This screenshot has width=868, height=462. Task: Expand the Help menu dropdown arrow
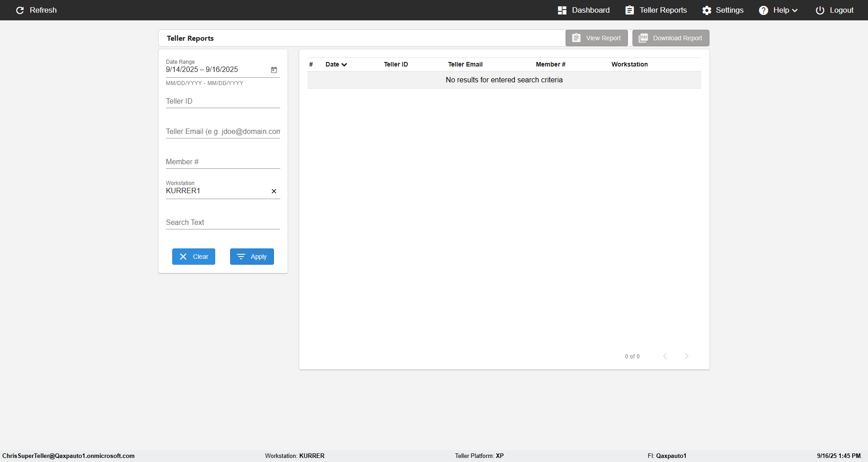click(795, 10)
